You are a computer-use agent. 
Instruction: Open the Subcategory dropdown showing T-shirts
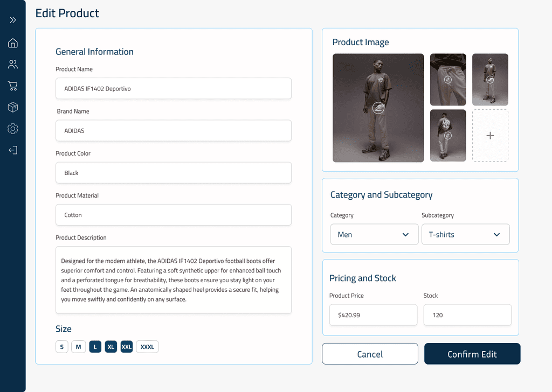[x=465, y=235]
